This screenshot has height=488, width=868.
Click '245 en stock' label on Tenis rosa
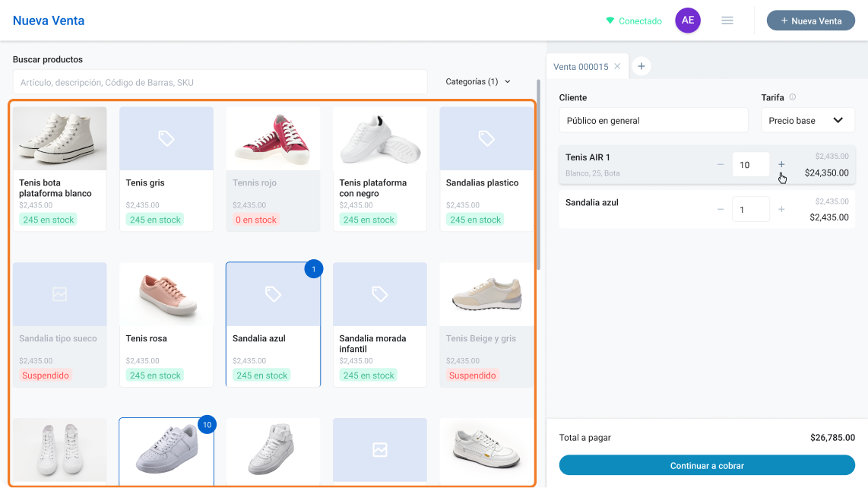[155, 376]
